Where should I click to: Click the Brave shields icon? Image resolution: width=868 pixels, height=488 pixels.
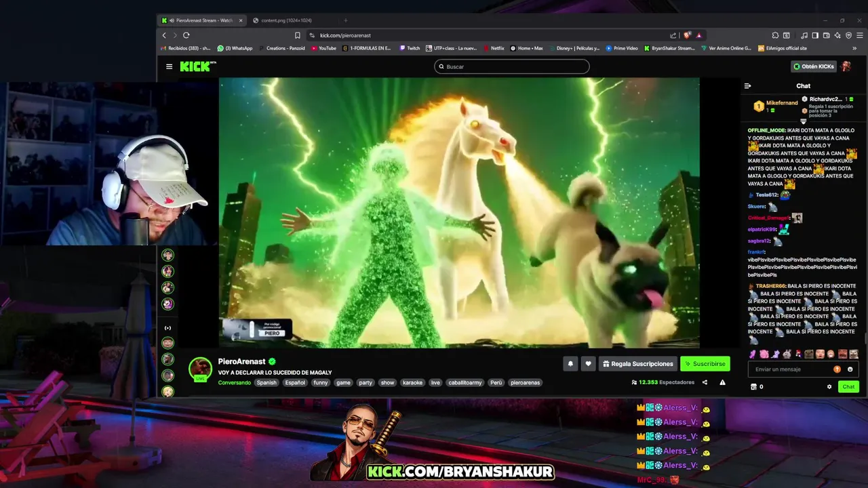(687, 35)
